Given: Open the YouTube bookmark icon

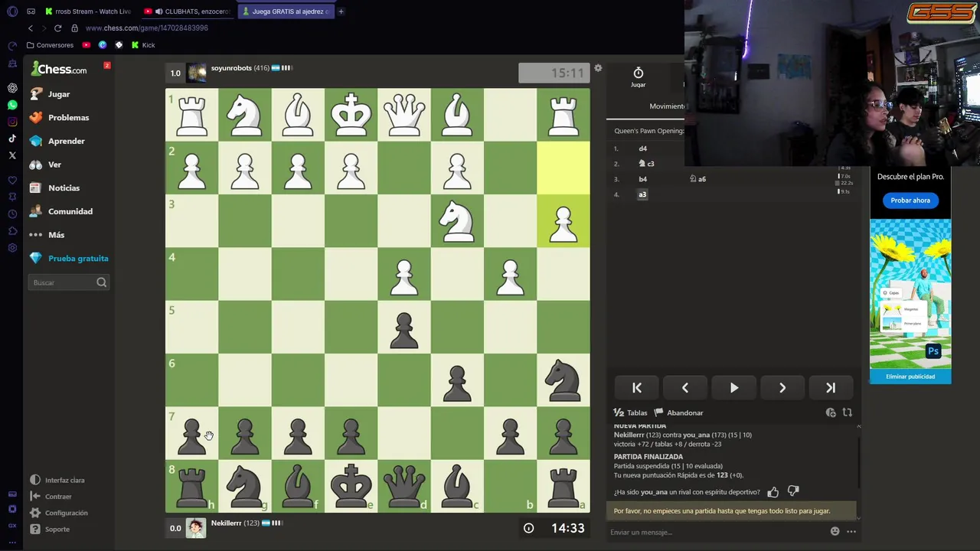Looking at the screenshot, I should tap(87, 45).
